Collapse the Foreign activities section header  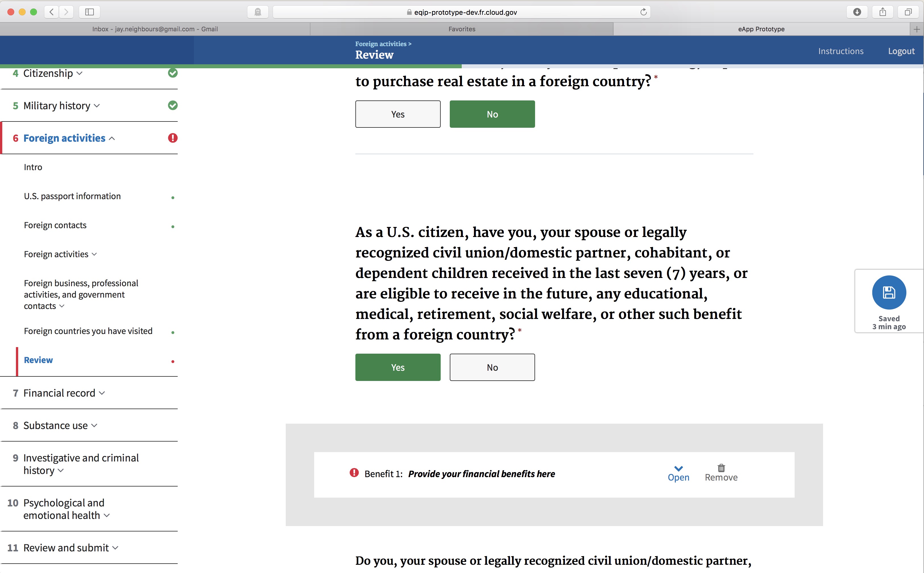(x=64, y=138)
